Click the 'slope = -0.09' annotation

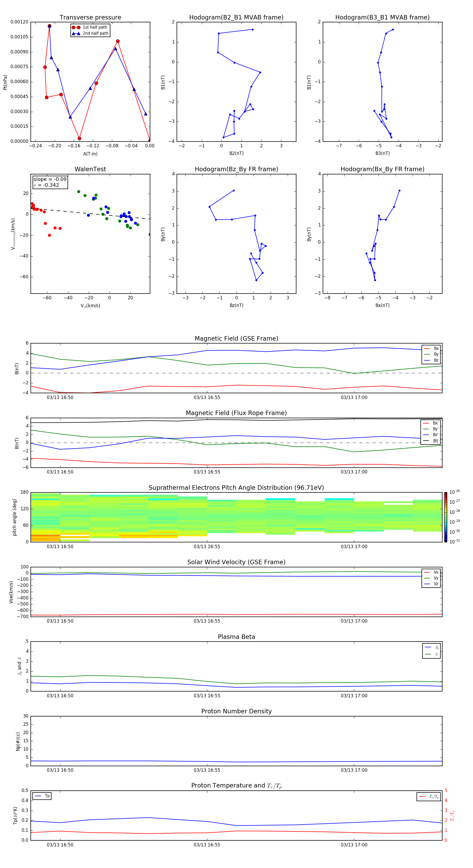(x=50, y=179)
